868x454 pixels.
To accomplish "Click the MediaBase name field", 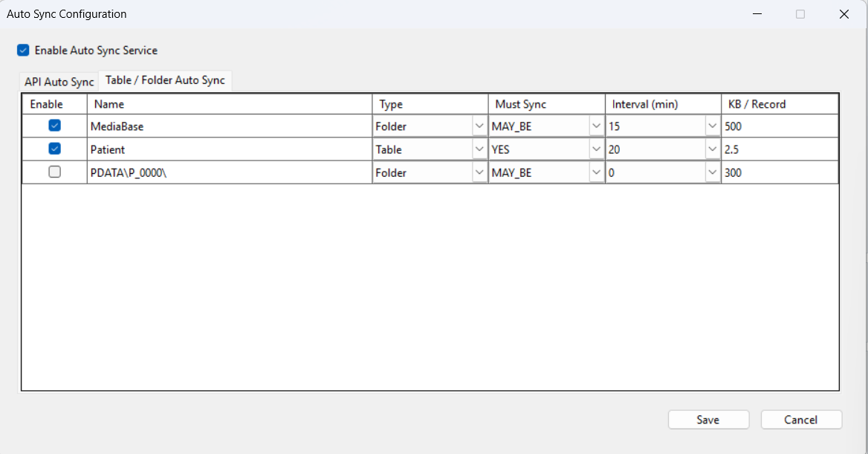I will click(x=229, y=126).
